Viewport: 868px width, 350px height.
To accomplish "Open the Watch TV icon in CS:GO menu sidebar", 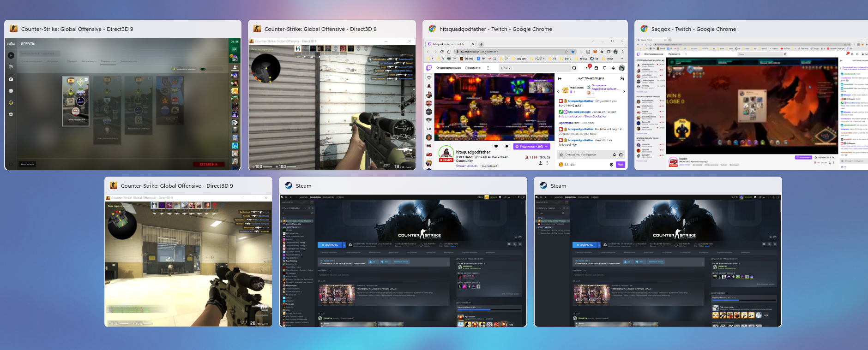I will click(x=11, y=91).
